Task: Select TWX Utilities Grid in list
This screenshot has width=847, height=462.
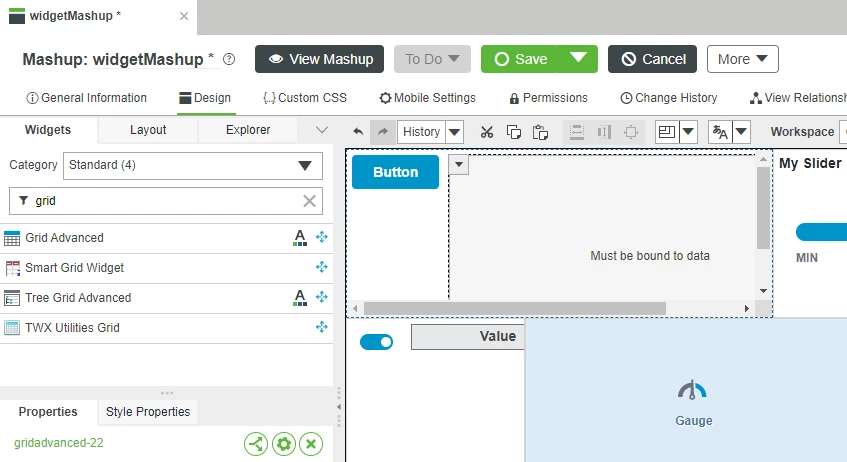Action: (166, 328)
